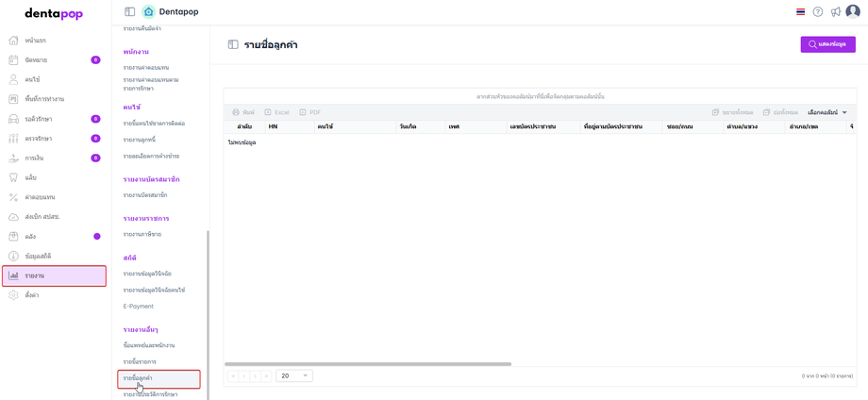Open รายชื่อรายการ report

140,361
